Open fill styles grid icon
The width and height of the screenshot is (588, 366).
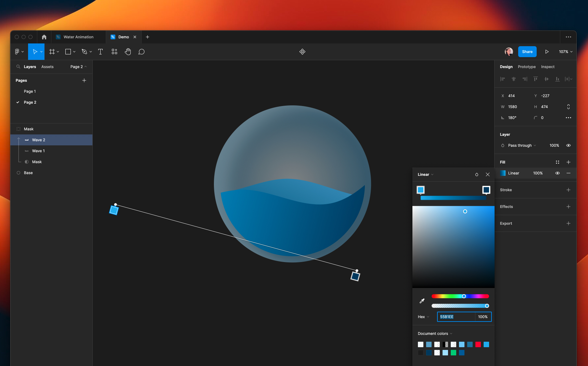[558, 162]
